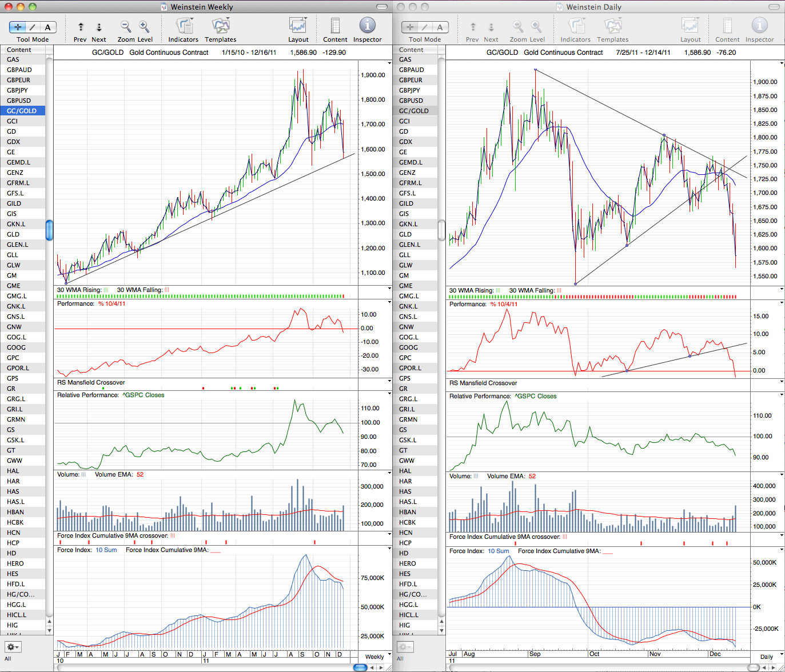Open the Daily period dropdown
Viewport: 785px width, 672px height.
click(770, 657)
